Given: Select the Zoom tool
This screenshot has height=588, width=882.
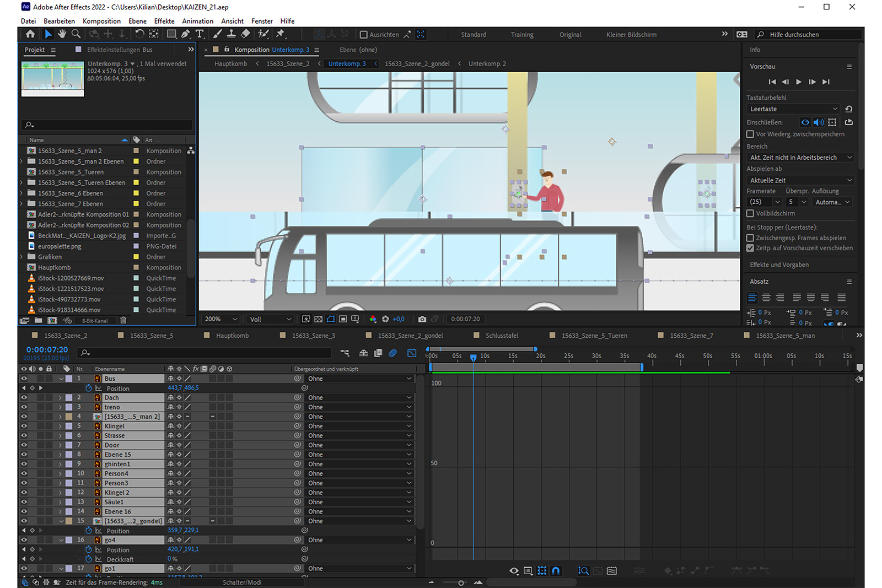Looking at the screenshot, I should point(76,34).
